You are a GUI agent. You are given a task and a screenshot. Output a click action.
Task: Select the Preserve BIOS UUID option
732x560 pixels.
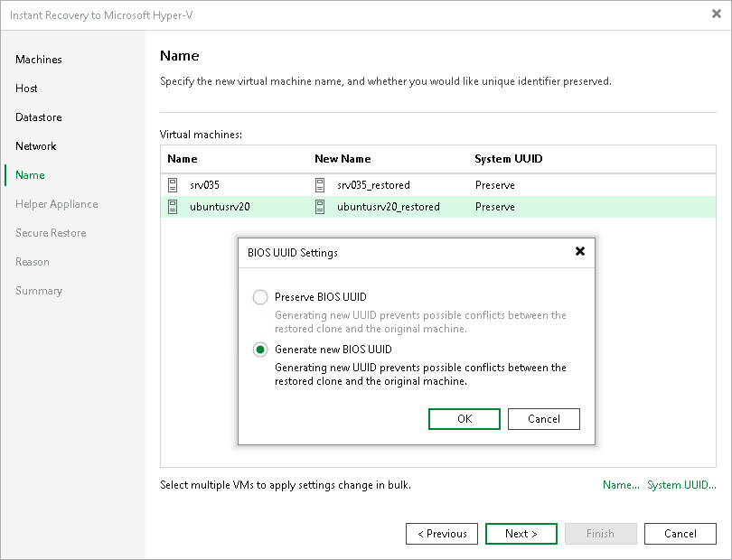pyautogui.click(x=260, y=297)
